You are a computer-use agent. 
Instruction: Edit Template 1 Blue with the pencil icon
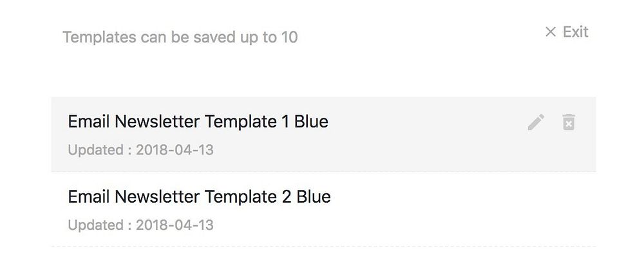pyautogui.click(x=536, y=122)
